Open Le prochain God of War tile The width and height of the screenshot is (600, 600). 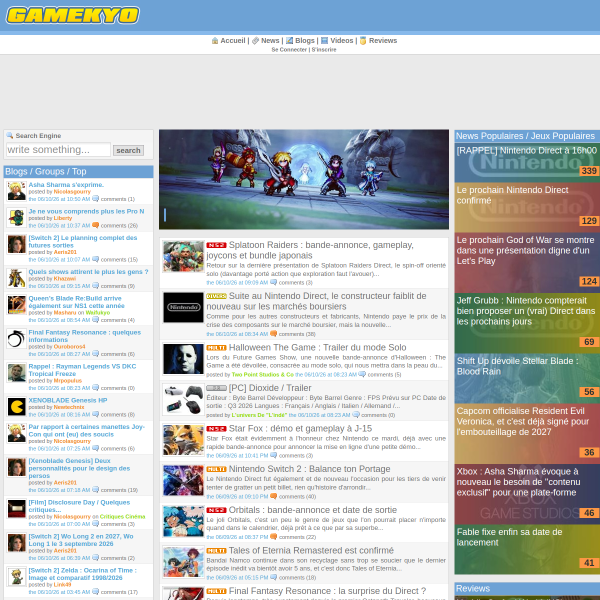coord(527,263)
